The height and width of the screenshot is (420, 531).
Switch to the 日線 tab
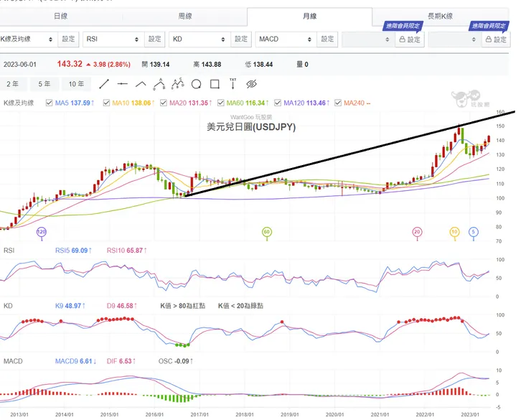point(62,16)
